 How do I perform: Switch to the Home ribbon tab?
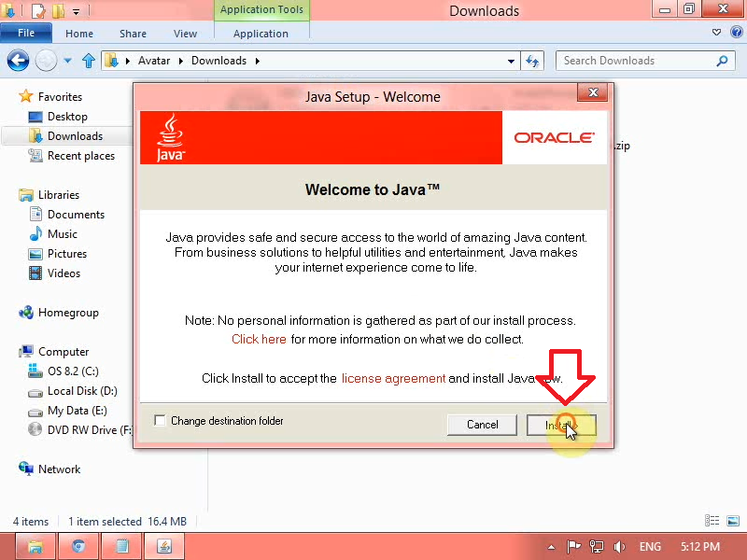(79, 34)
